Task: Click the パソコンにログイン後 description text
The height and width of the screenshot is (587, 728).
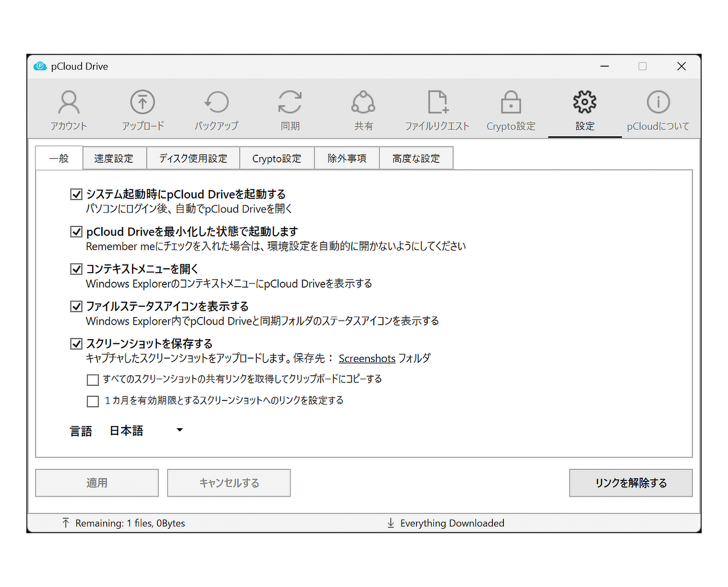Action: (189, 209)
